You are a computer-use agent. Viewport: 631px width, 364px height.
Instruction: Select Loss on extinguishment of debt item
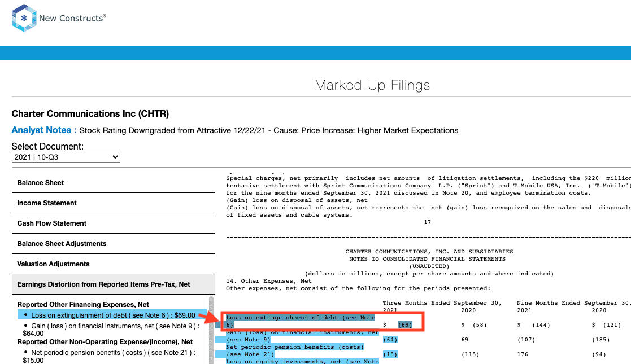click(x=112, y=315)
